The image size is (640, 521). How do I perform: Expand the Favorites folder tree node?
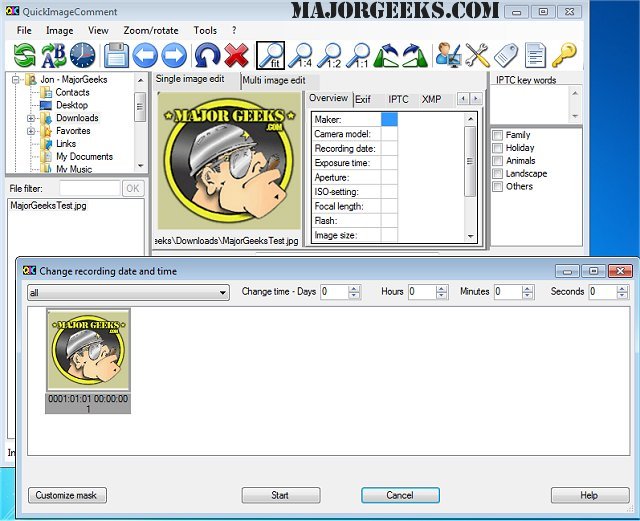pyautogui.click(x=31, y=131)
